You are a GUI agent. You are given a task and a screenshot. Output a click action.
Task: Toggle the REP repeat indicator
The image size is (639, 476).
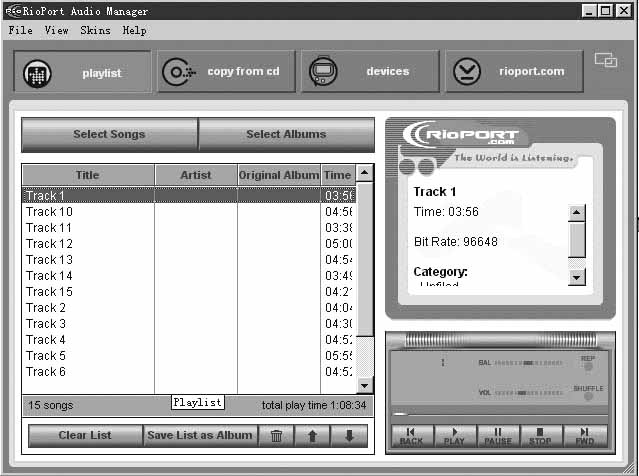coord(588,366)
